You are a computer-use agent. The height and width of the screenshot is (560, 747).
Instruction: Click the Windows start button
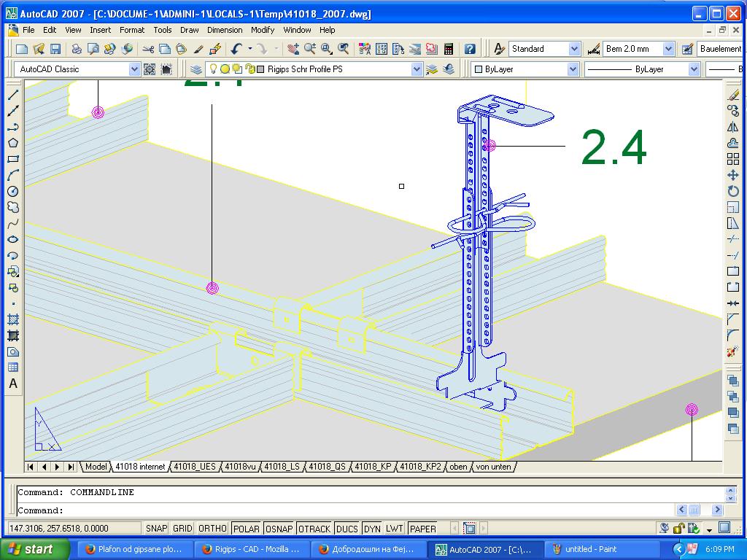pos(35,549)
